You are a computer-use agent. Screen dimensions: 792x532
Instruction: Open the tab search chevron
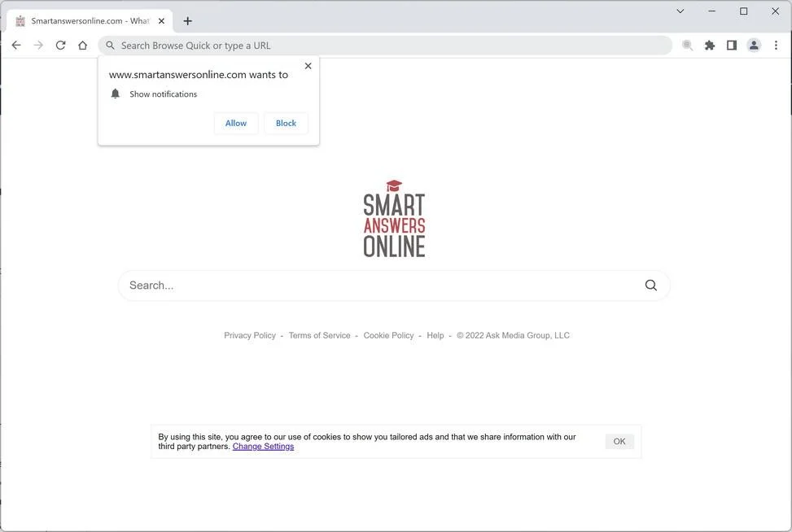(x=680, y=11)
